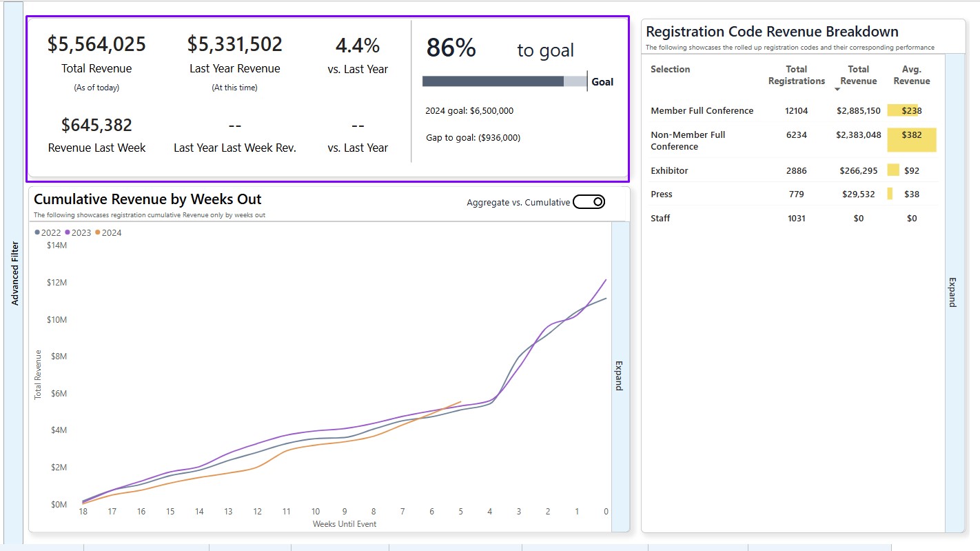
Task: Click the $645,382 Revenue Last Week figure
Action: coord(96,126)
